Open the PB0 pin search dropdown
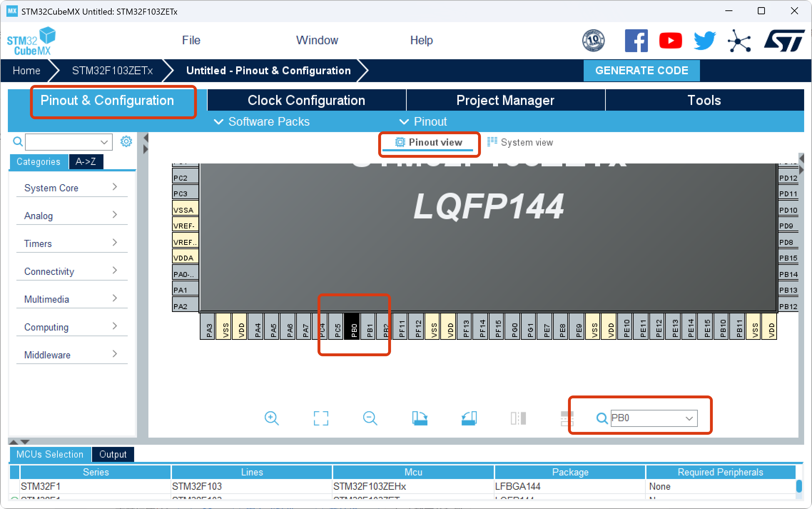This screenshot has width=812, height=509. coord(689,418)
